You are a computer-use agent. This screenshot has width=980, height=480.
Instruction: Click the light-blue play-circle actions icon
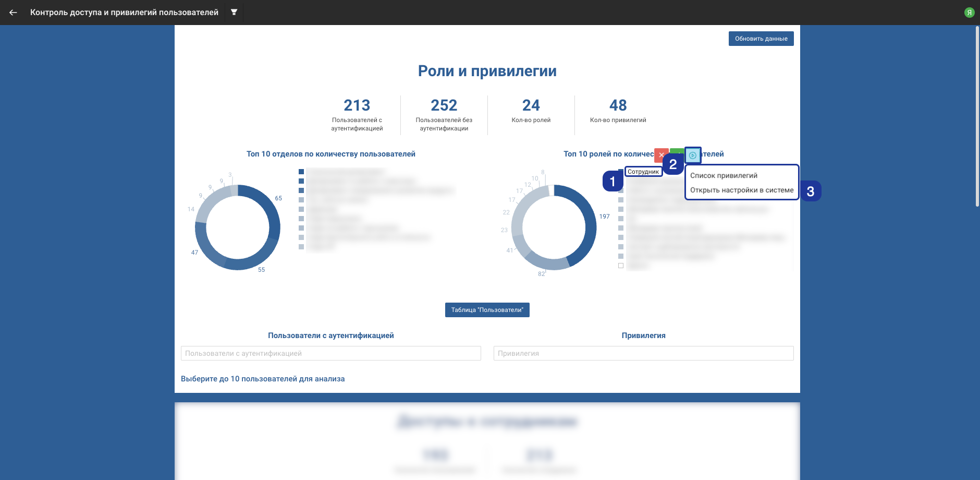coord(693,155)
